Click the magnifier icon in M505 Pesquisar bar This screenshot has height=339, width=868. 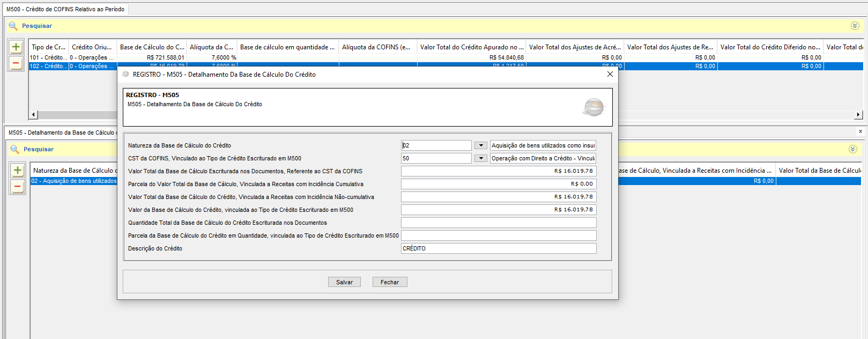pos(15,149)
